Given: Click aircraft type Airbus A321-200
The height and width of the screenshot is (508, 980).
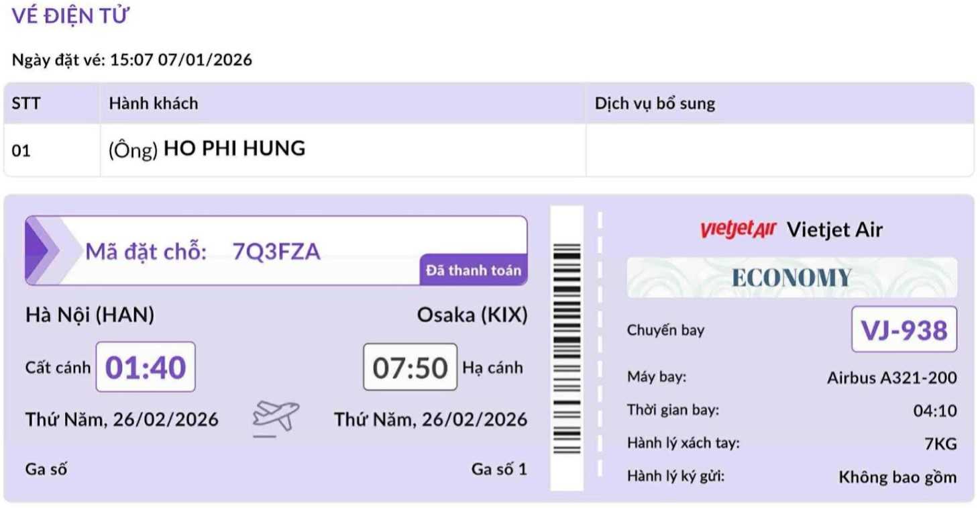Looking at the screenshot, I should (x=891, y=378).
